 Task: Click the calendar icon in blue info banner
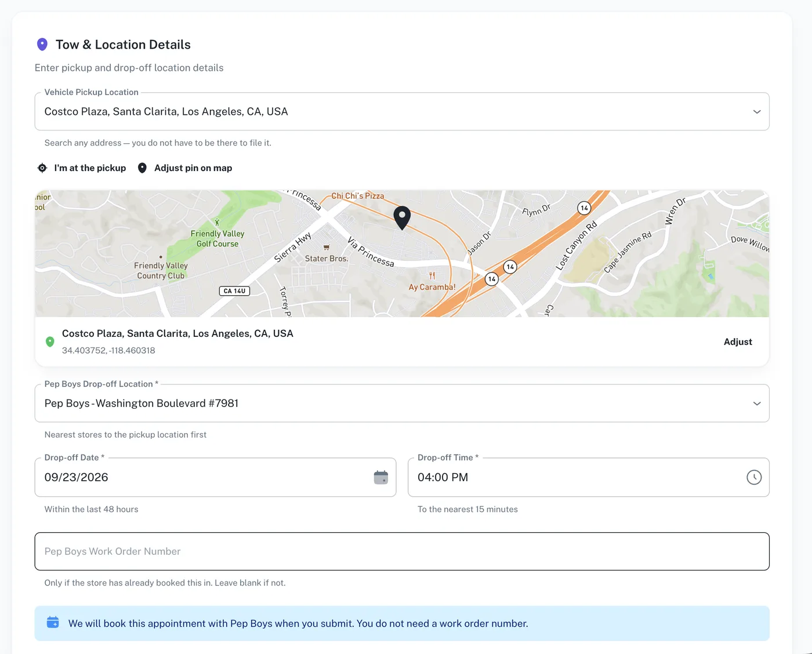(x=53, y=623)
